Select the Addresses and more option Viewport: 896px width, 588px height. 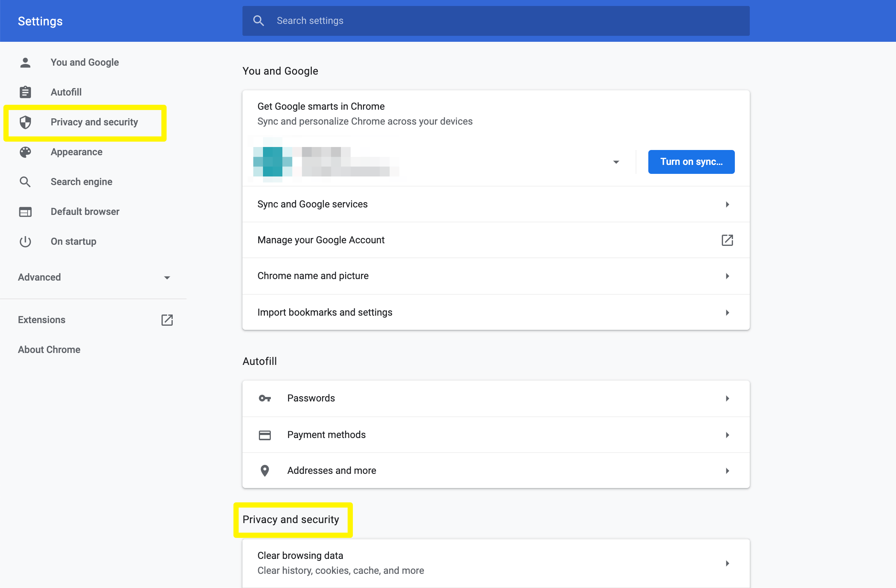pos(495,470)
